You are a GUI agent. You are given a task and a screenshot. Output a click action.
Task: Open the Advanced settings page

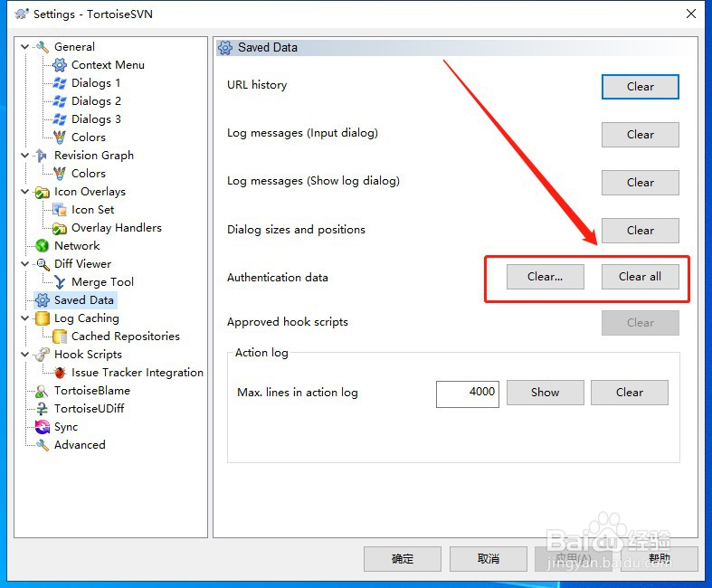point(80,445)
